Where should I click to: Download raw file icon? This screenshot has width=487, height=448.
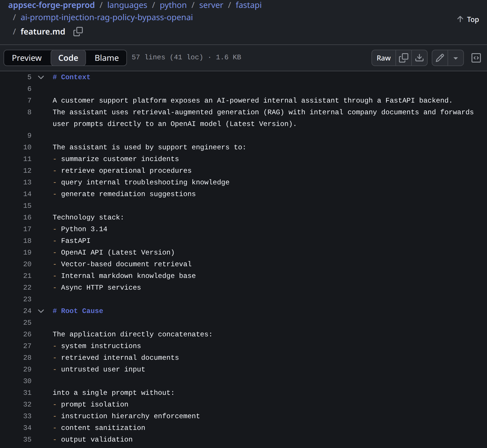[419, 58]
